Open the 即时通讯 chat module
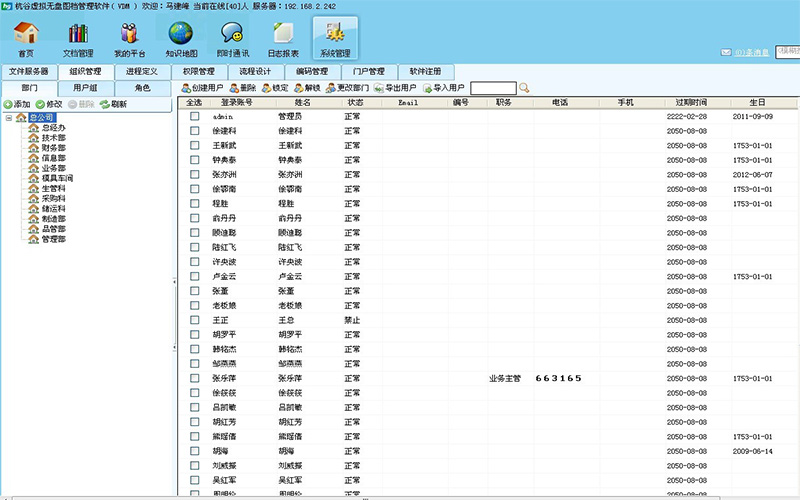800x500 pixels. pos(233,39)
